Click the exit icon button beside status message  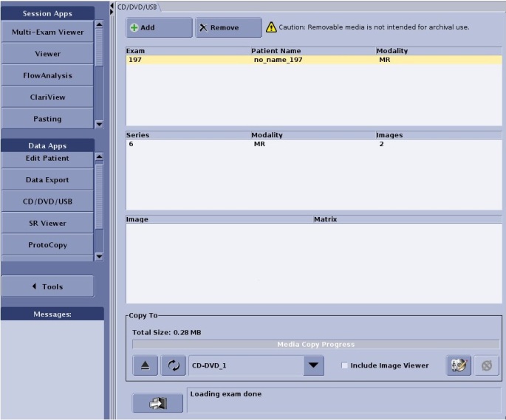tap(158, 403)
